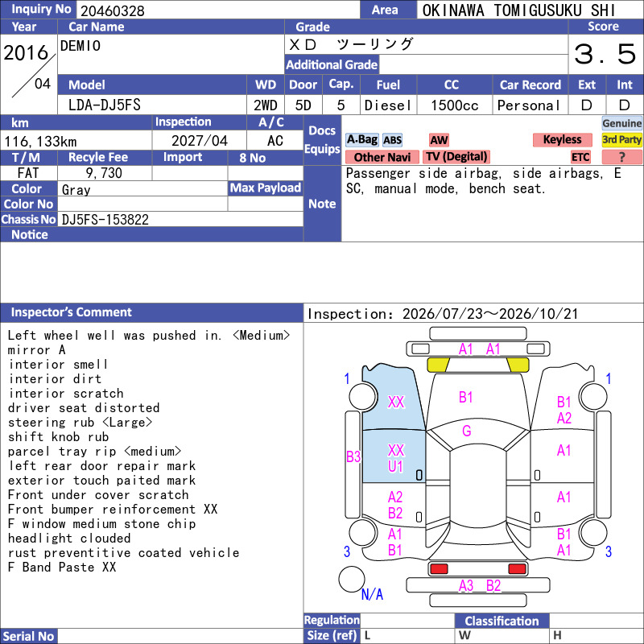Image resolution: width=644 pixels, height=644 pixels.
Task: Click the model code LDA-DJ5FS
Action: click(105, 105)
